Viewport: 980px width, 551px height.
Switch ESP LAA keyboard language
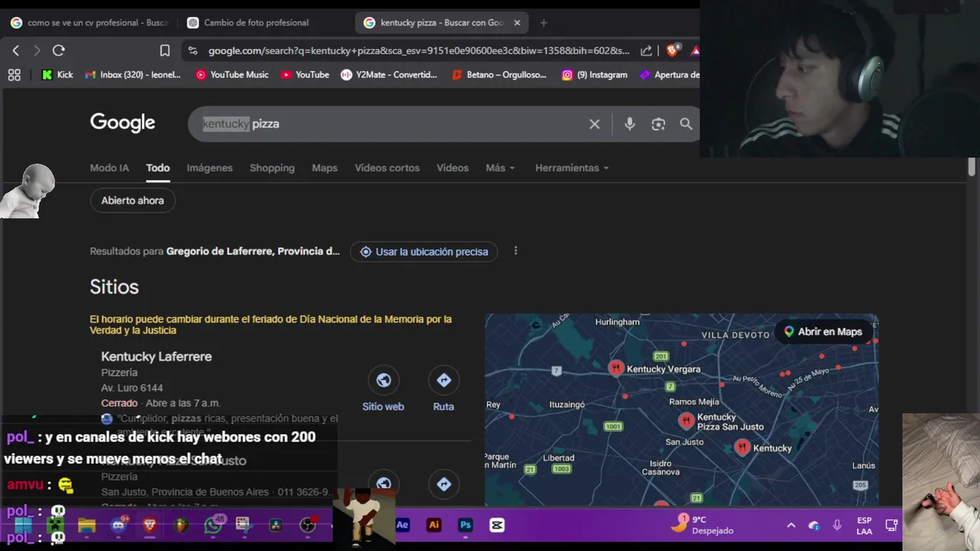click(x=864, y=526)
